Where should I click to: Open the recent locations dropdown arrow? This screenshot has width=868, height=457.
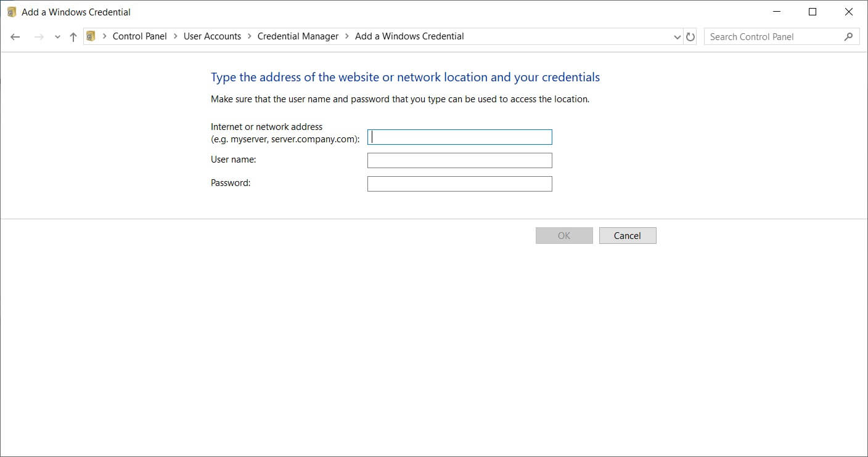pyautogui.click(x=57, y=37)
